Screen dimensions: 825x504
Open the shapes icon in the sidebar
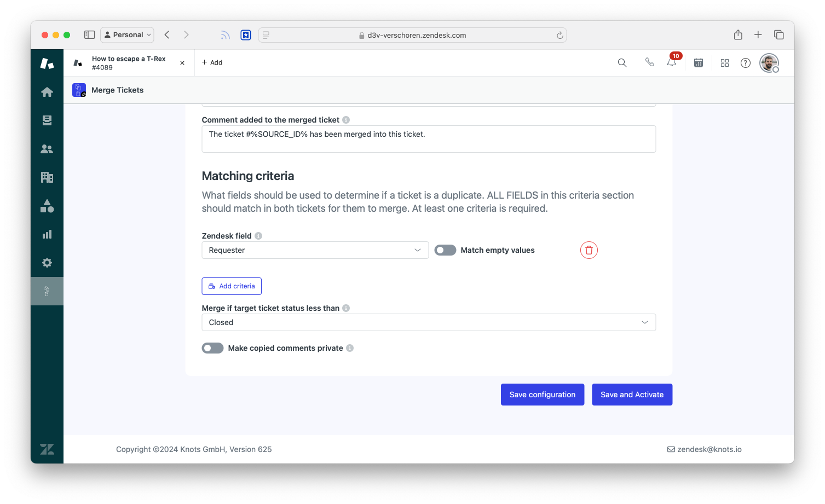[47, 206]
